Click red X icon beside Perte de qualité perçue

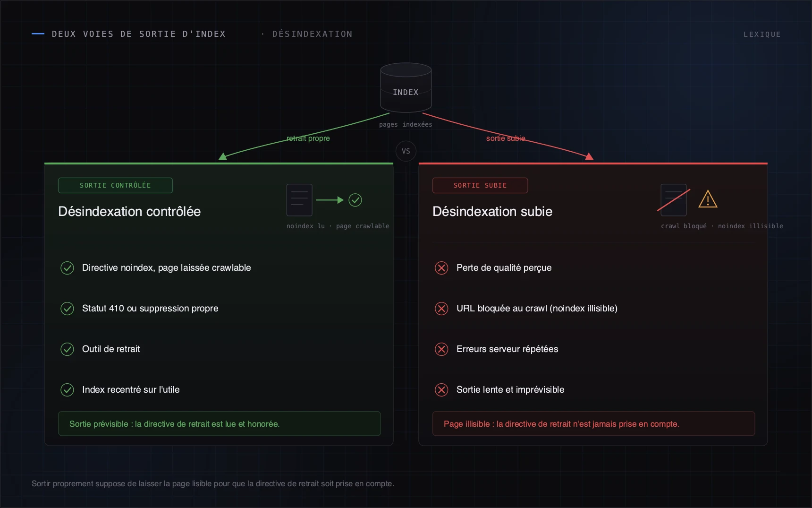click(441, 268)
